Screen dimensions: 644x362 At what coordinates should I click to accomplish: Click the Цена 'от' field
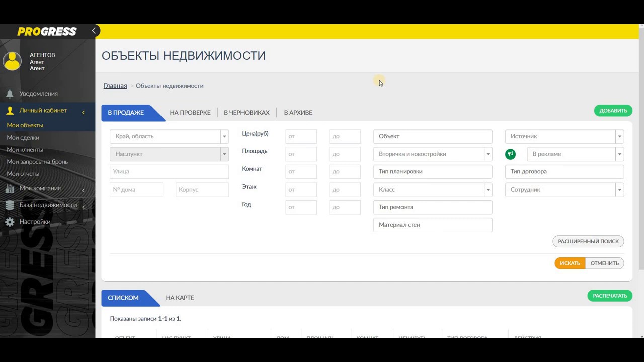tap(301, 136)
